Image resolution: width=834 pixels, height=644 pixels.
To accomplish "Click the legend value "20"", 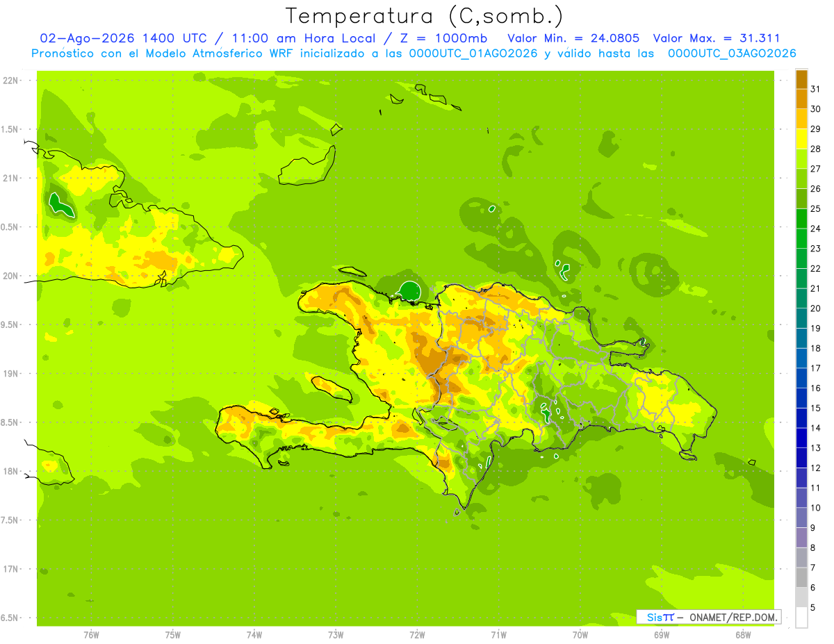I will (x=816, y=308).
